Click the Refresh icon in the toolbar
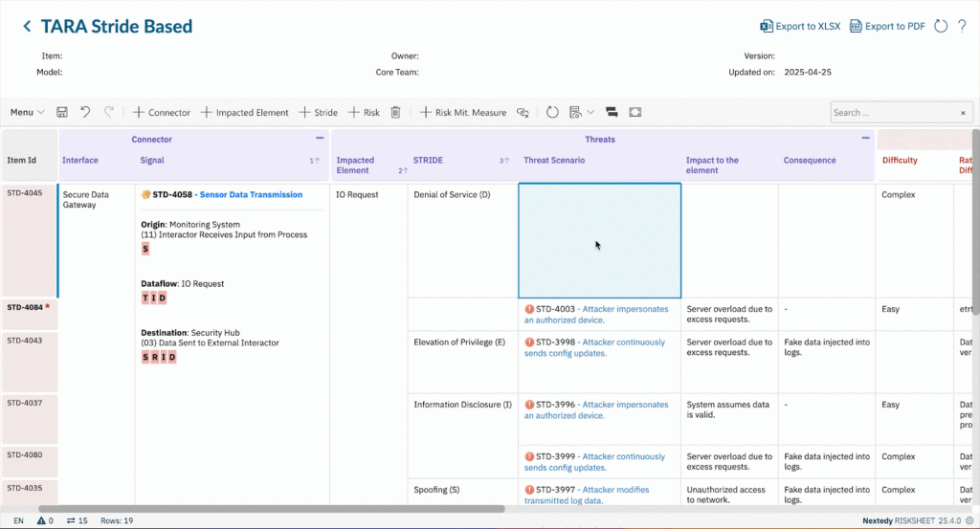 coord(552,112)
